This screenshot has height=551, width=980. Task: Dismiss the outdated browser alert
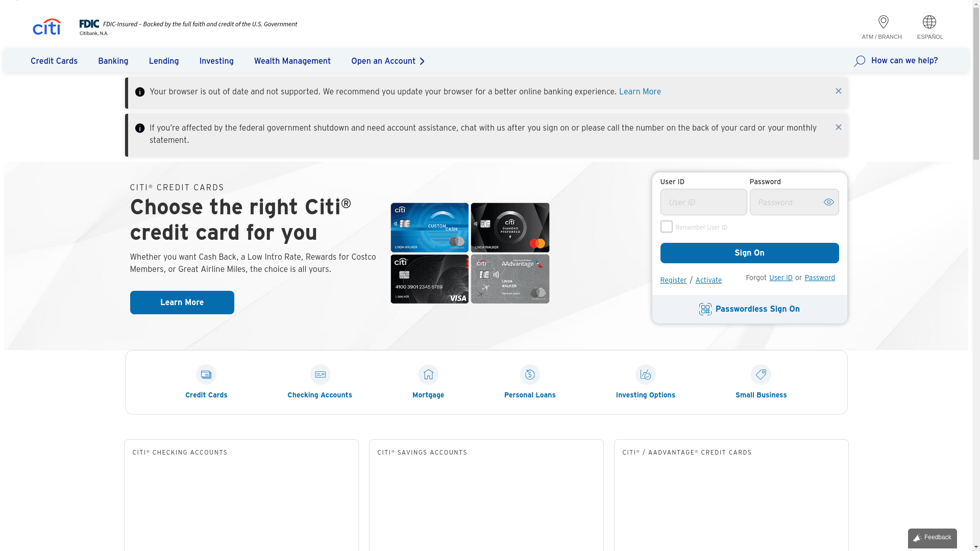pyautogui.click(x=838, y=91)
